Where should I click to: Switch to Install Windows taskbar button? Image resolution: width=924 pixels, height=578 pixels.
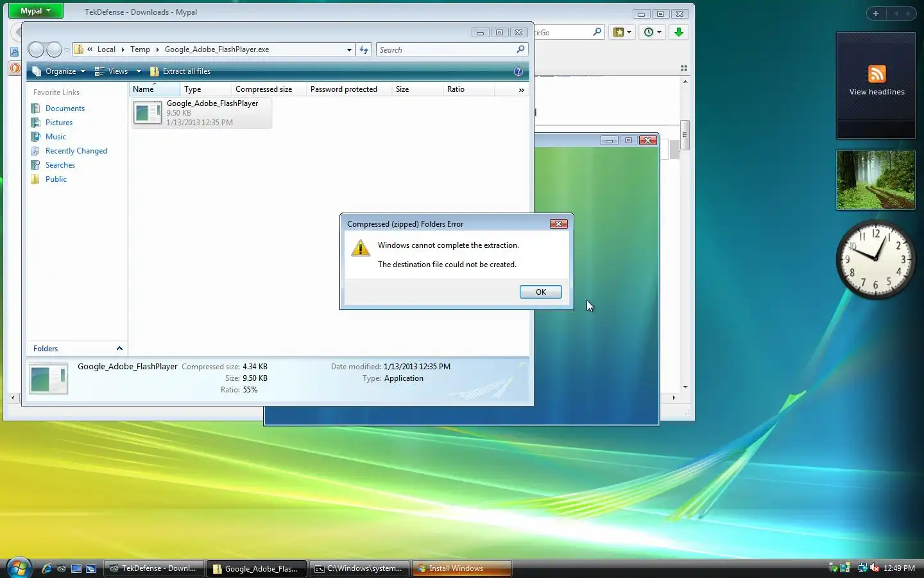click(x=461, y=568)
